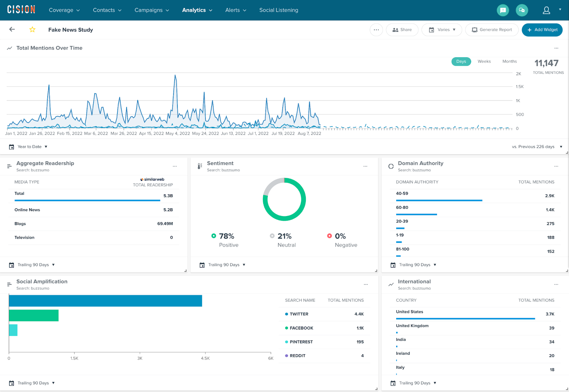Click the star icon to favorite the study
This screenshot has width=569, height=392.
32,29
